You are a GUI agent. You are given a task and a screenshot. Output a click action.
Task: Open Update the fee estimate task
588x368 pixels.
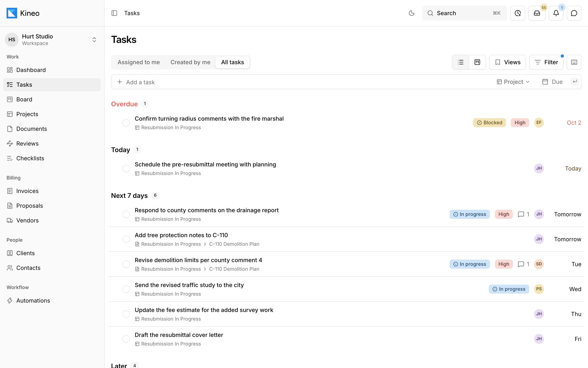click(204, 310)
